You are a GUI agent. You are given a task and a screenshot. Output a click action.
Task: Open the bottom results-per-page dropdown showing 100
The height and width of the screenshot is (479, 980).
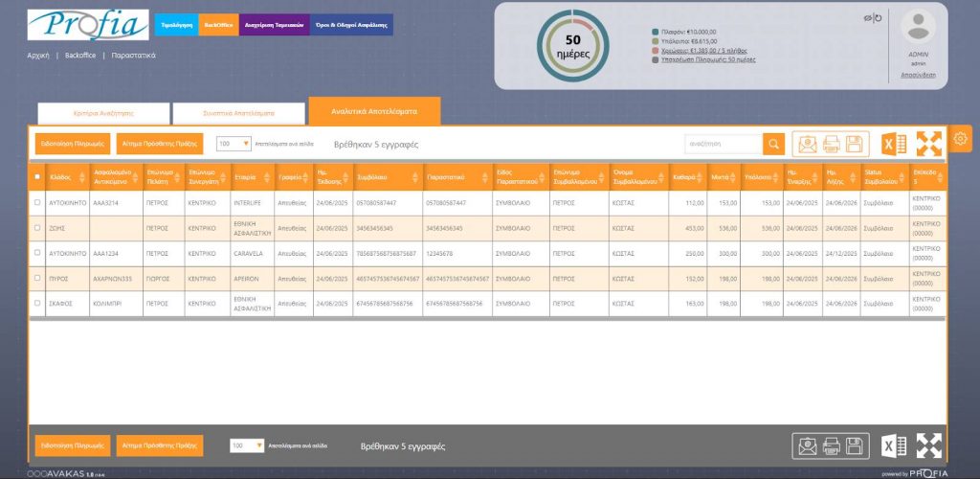click(x=247, y=445)
